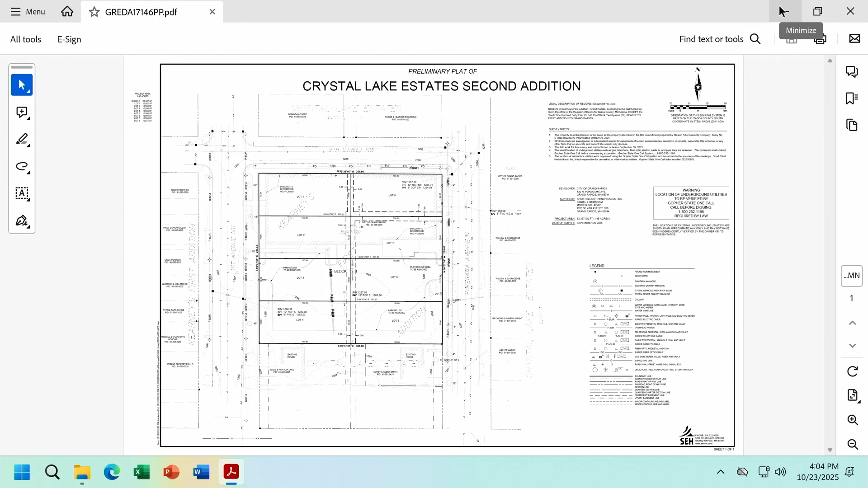Star the GREDA17146PP.pdf document tab

click(94, 12)
